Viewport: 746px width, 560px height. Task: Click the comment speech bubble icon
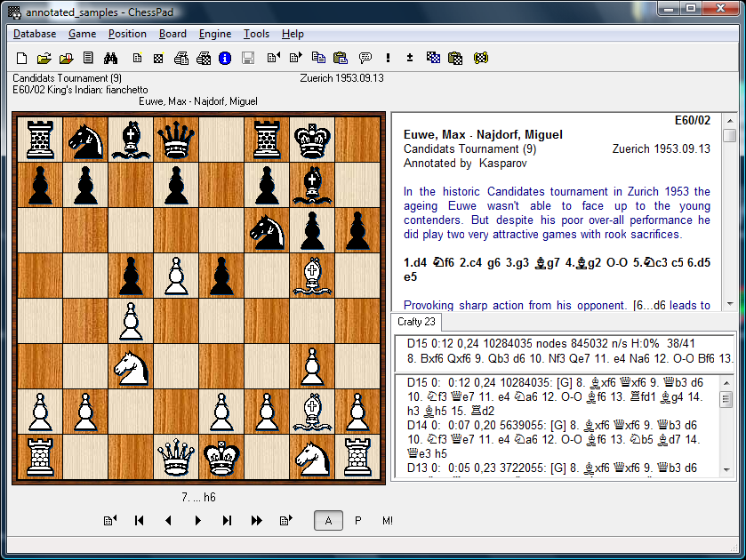coord(365,59)
